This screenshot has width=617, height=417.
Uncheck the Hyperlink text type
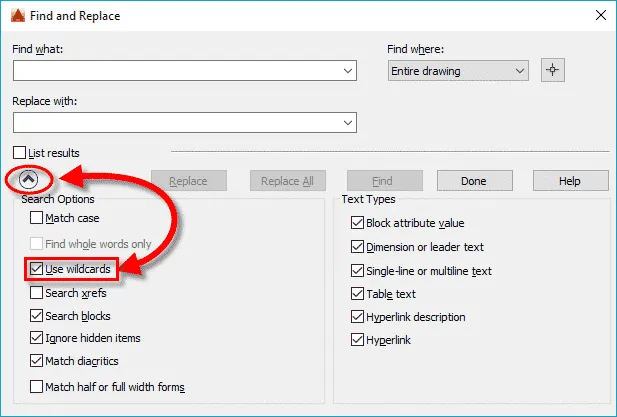coord(357,340)
